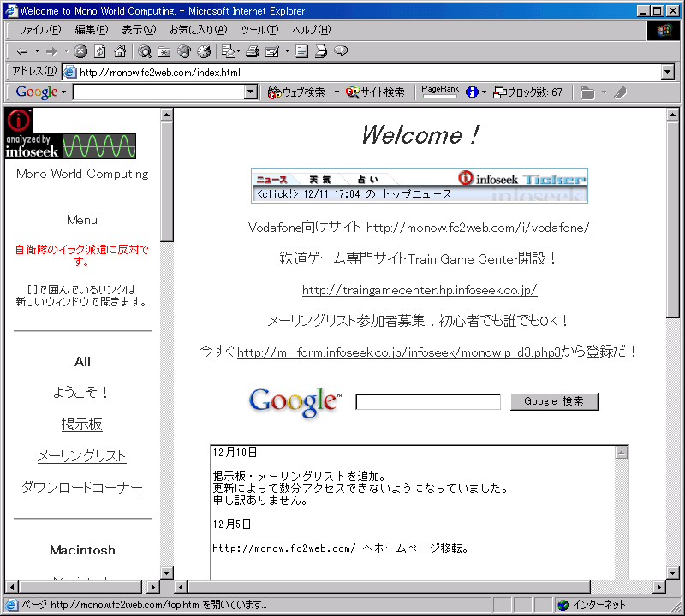Image resolution: width=685 pixels, height=616 pixels.
Task: Open the ファイル(F) menu
Action: 39,30
